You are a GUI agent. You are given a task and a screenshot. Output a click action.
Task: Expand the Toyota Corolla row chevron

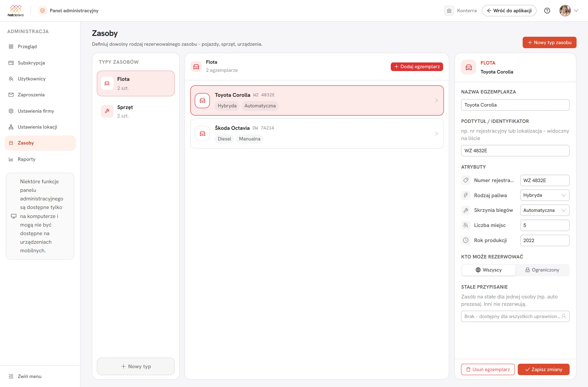click(x=436, y=100)
